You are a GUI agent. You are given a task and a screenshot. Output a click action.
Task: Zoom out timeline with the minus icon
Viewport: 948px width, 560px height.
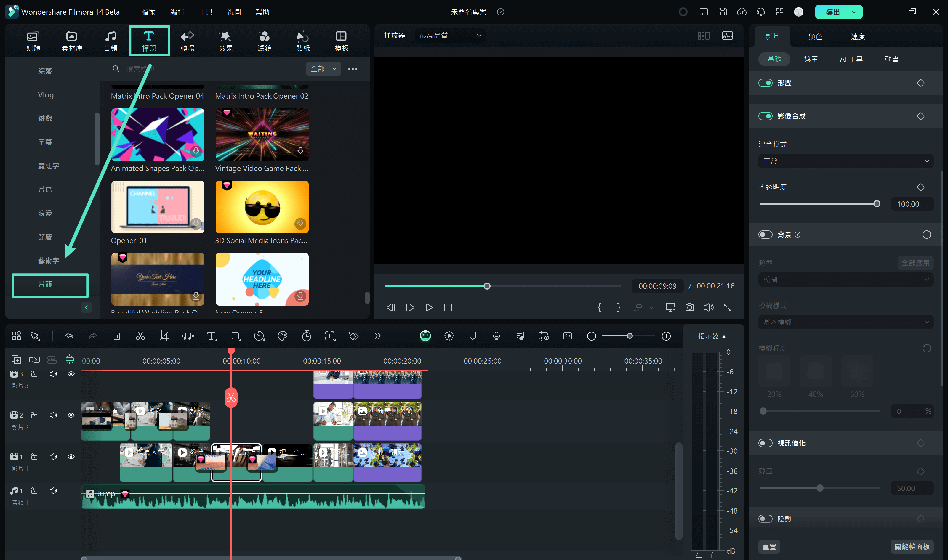point(591,336)
